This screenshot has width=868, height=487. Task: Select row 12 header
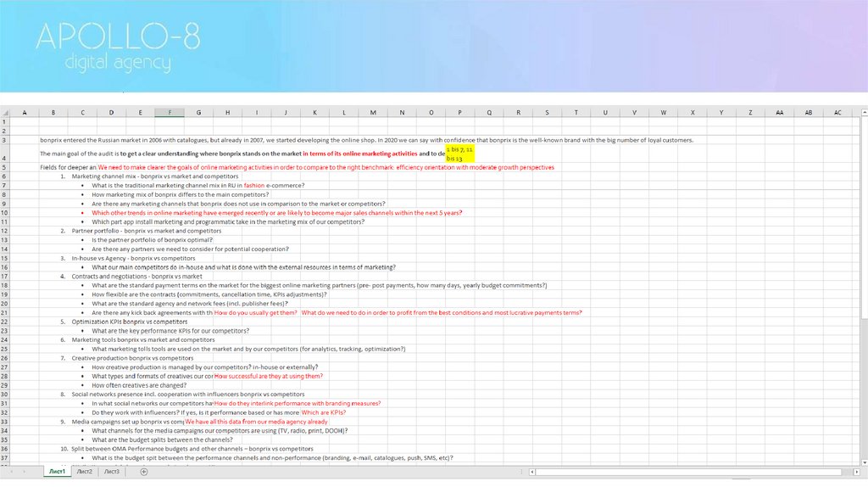pos(4,231)
